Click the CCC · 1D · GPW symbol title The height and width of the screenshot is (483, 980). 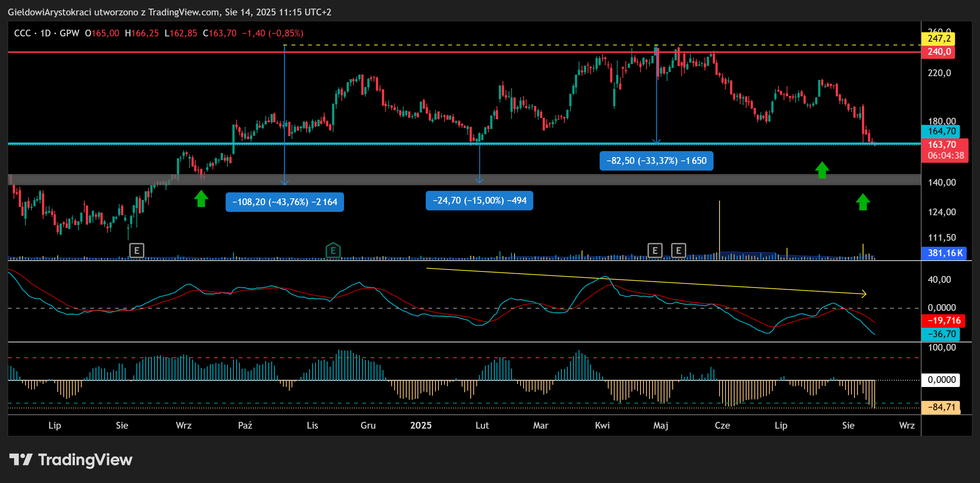[46, 33]
